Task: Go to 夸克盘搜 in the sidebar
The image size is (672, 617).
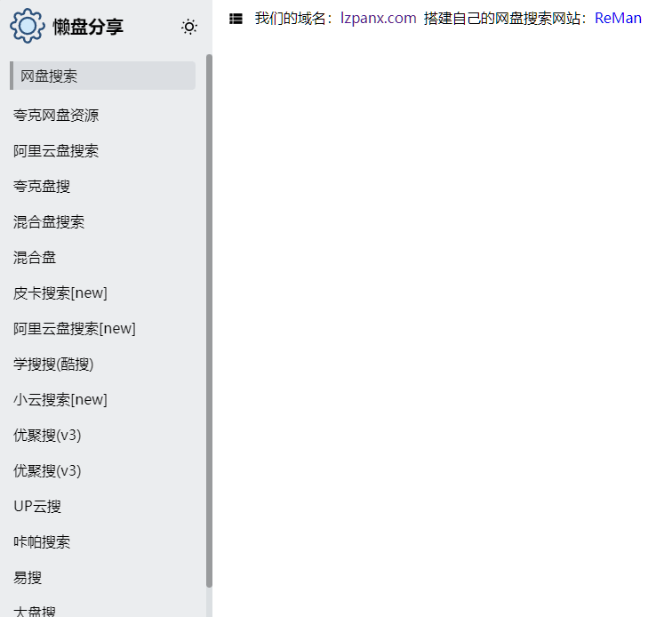Action: click(x=42, y=187)
